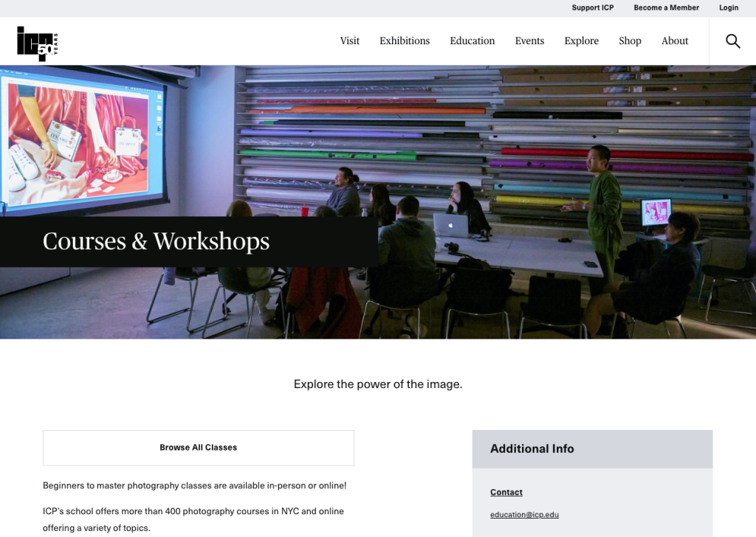Follow the Become a Member link
The width and height of the screenshot is (756, 537).
tap(666, 8)
